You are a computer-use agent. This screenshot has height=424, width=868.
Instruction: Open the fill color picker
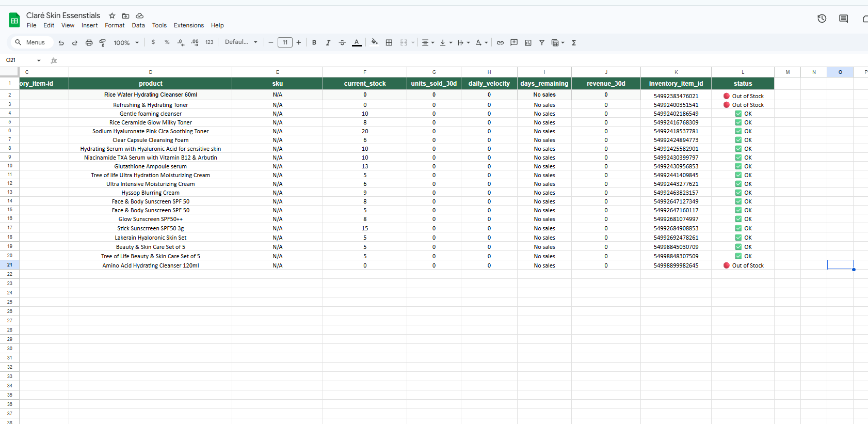375,42
